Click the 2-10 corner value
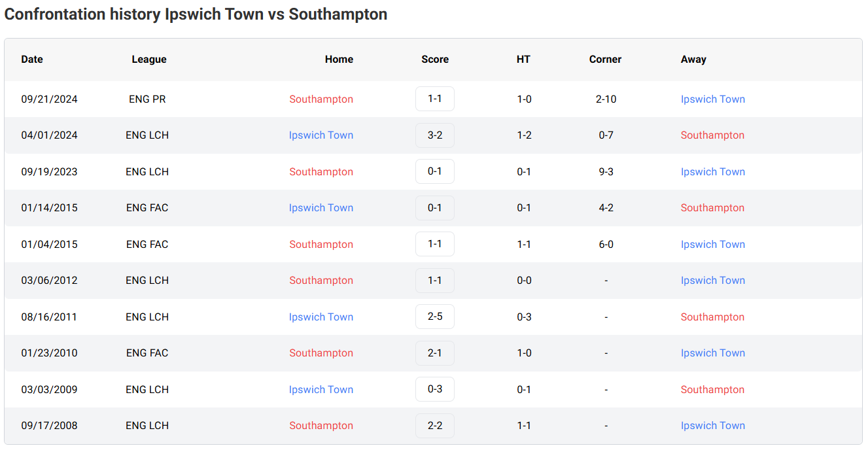 (x=606, y=99)
